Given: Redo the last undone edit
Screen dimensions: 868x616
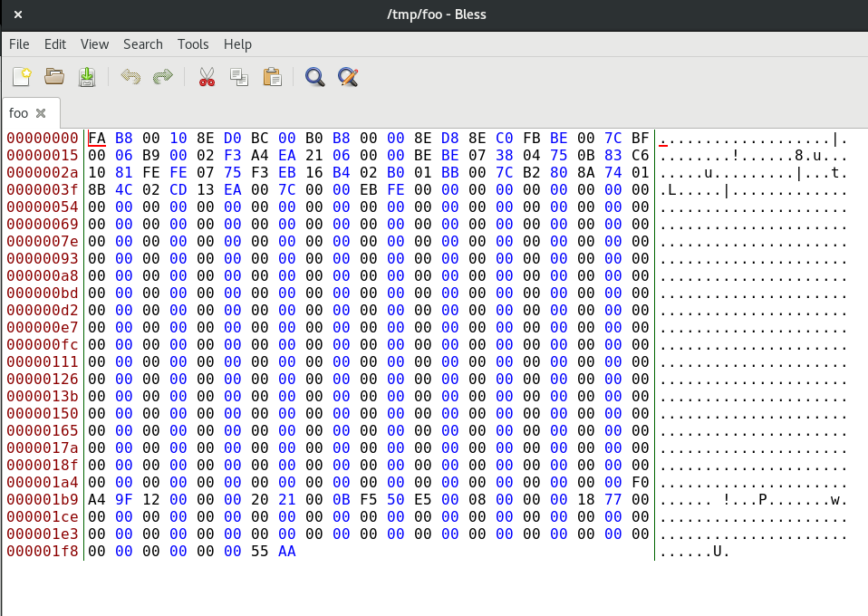Looking at the screenshot, I should click(163, 76).
